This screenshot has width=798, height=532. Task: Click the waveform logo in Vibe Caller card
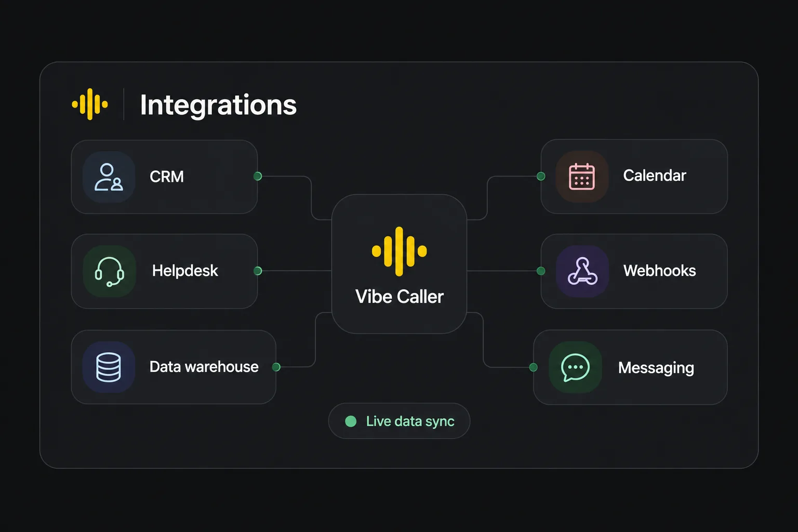[399, 251]
